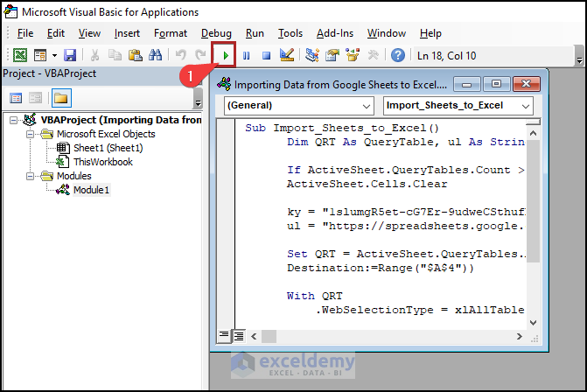Click the View Object icon in Project pane
Viewport: 587px width, 392px height.
point(36,99)
